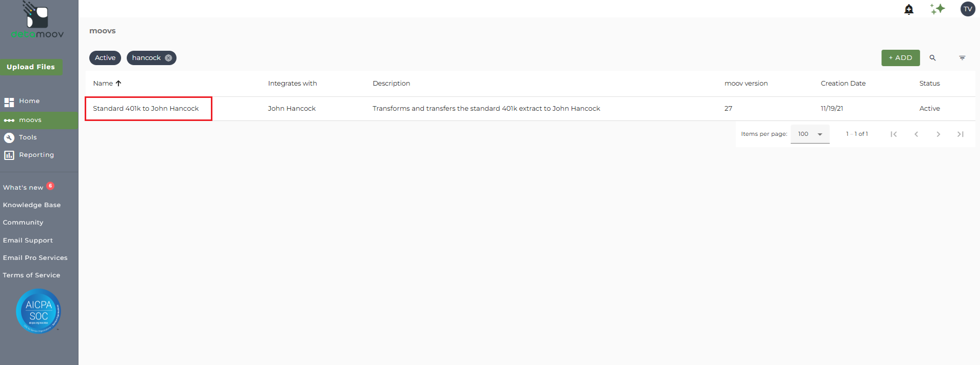Click the What's new badge showing 6

[x=50, y=186]
